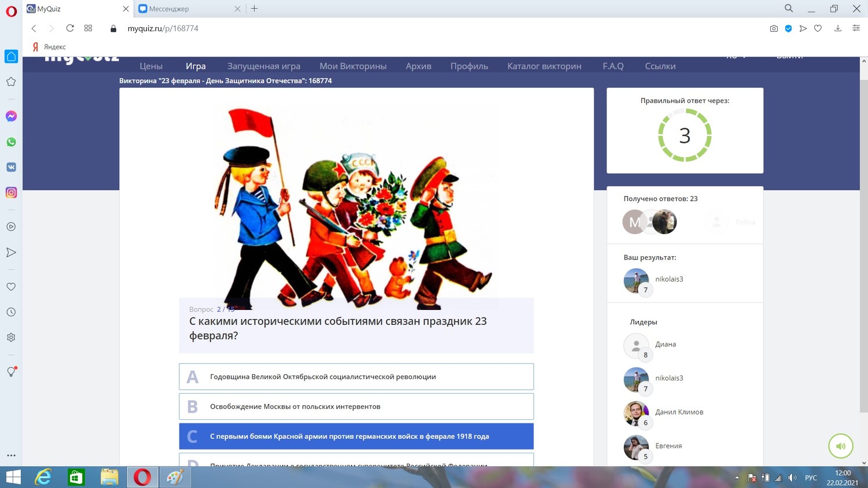Image resolution: width=868 pixels, height=488 pixels.
Task: Add page to favorites heart icon
Action: [818, 28]
